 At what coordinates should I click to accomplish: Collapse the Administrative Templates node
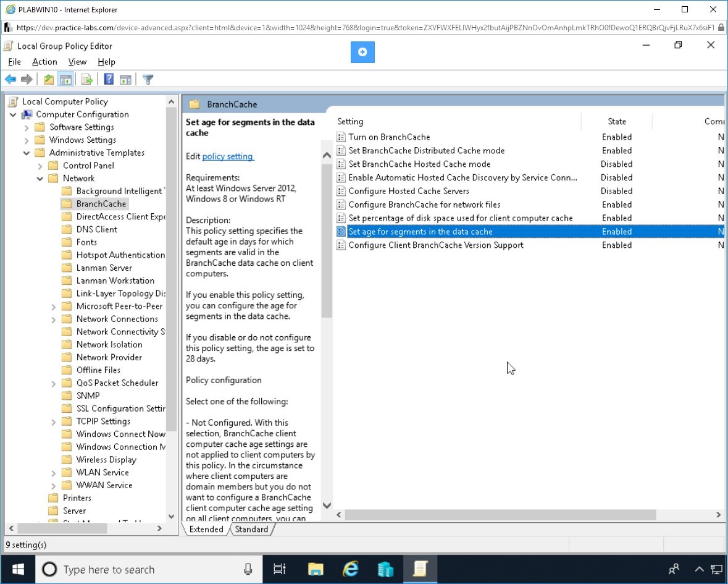click(27, 153)
